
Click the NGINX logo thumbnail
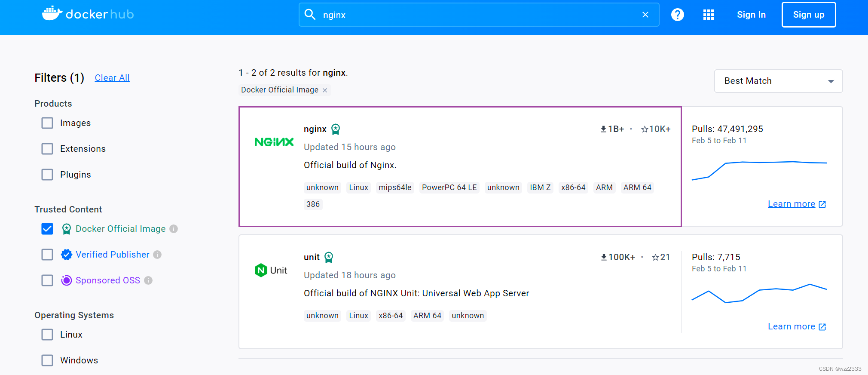pyautogui.click(x=274, y=142)
